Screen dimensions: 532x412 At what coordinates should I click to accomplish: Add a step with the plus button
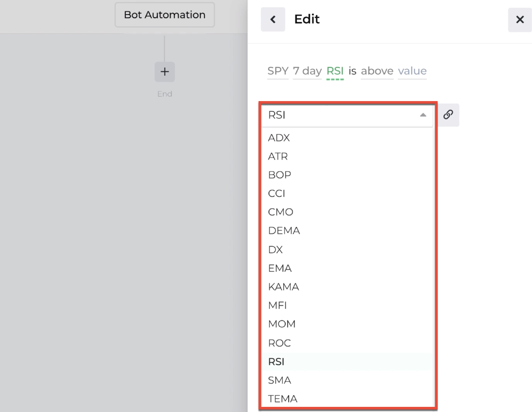(165, 71)
